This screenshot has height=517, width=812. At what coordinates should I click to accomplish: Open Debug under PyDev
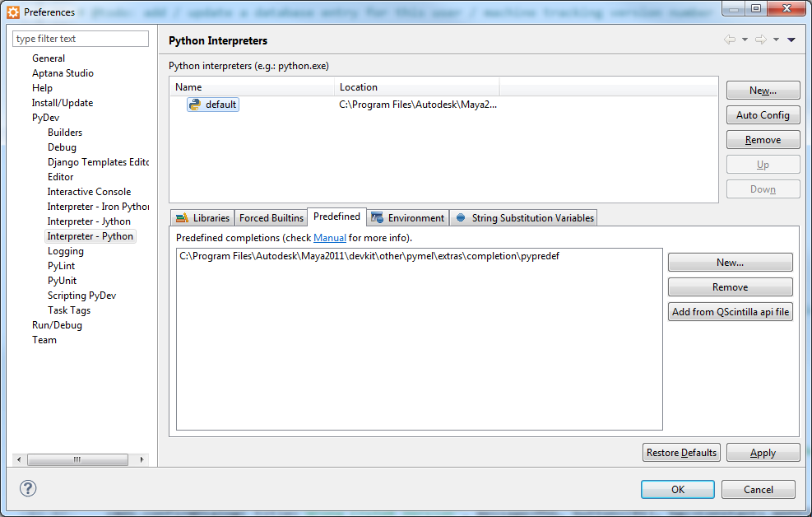tap(62, 147)
